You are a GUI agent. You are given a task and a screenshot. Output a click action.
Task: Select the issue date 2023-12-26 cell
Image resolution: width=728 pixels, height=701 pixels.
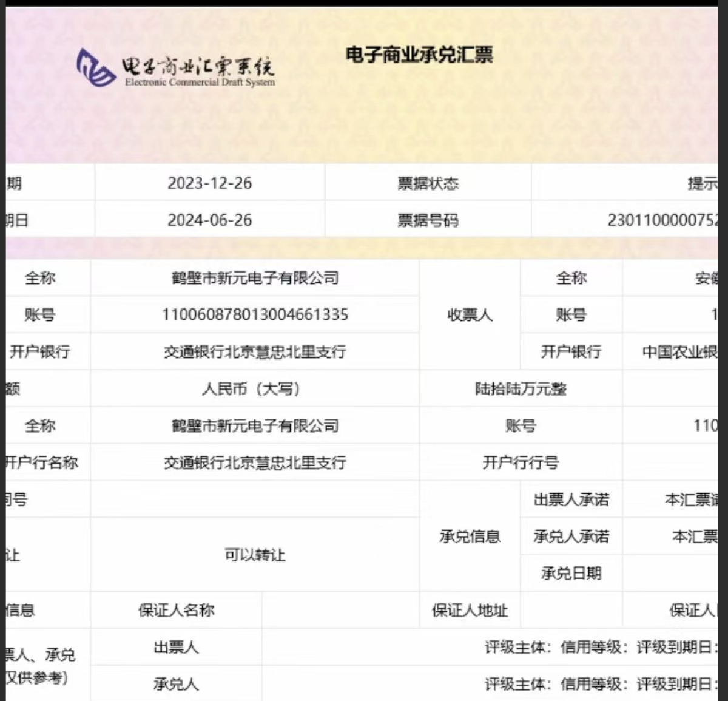pos(210,183)
